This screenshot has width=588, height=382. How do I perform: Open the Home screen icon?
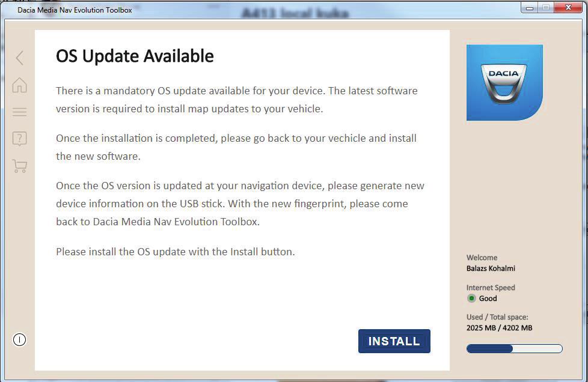pos(19,85)
